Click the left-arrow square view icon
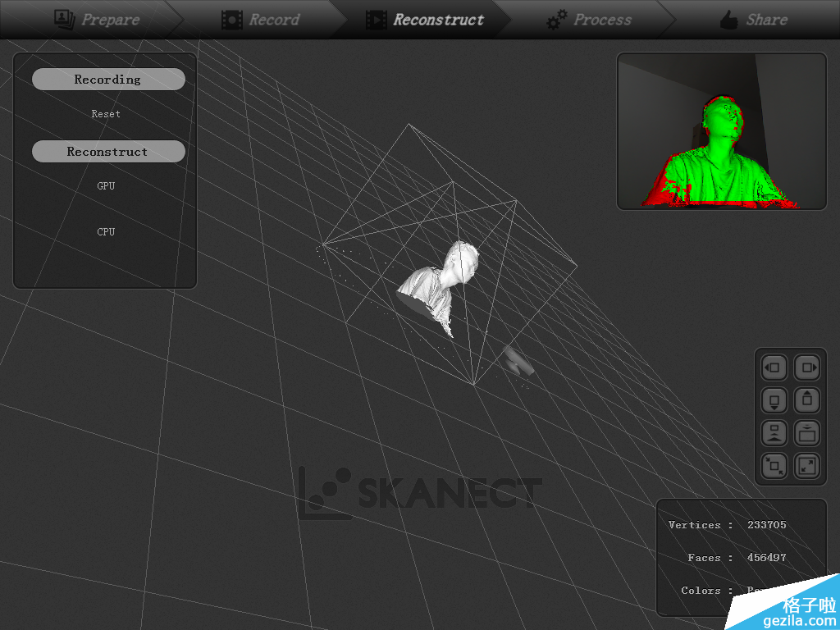 click(x=774, y=367)
